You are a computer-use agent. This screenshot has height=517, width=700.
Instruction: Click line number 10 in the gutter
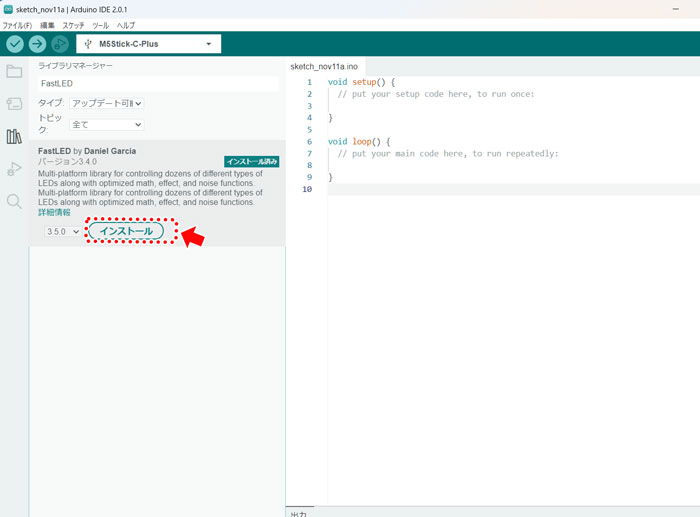(x=307, y=189)
